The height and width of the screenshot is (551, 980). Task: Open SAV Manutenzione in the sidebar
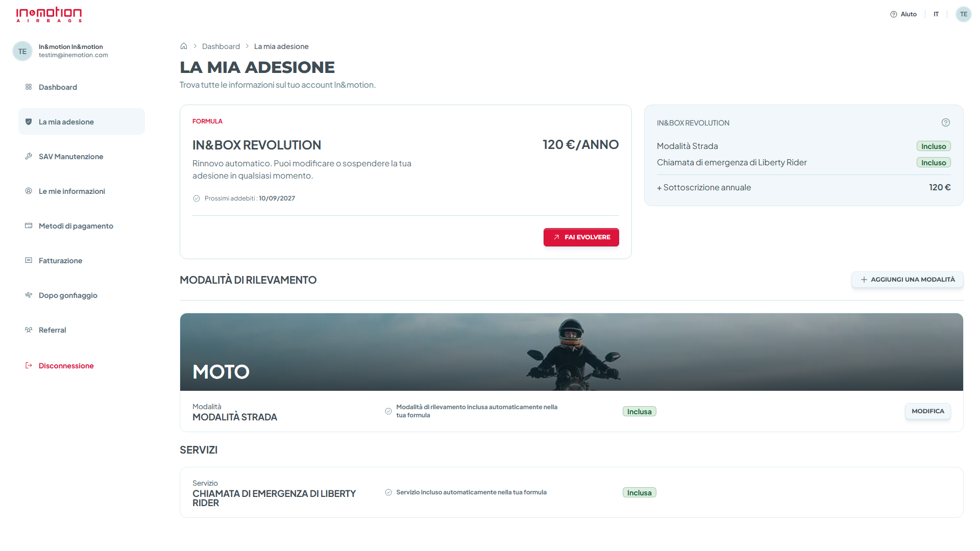[x=82, y=157]
